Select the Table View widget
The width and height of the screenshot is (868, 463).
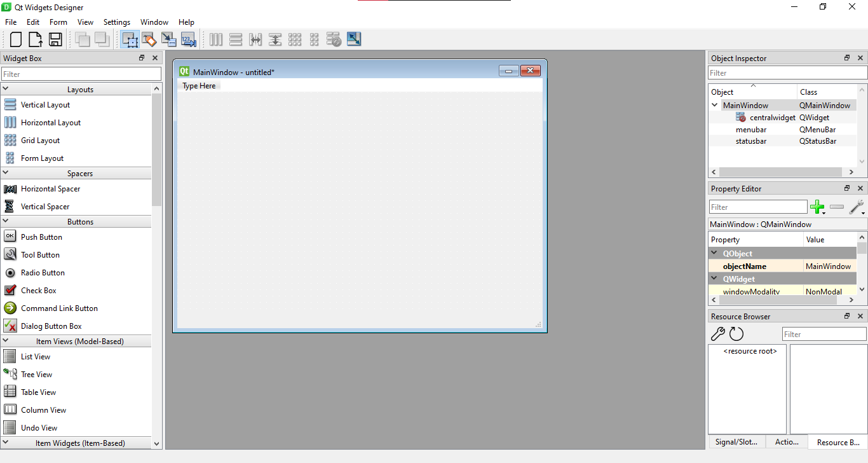[38, 392]
